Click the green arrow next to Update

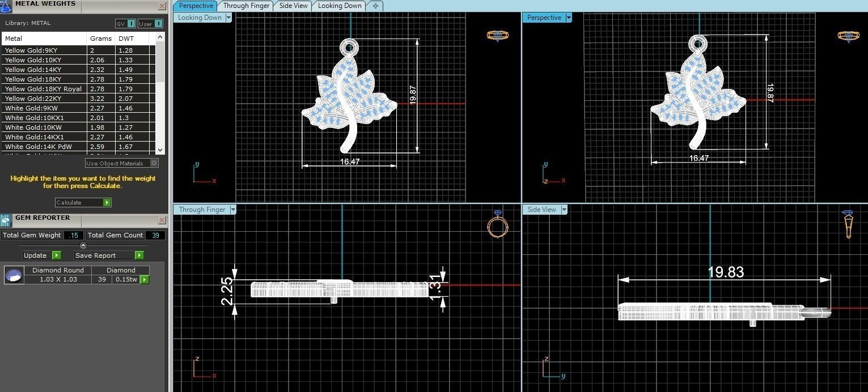[x=56, y=255]
